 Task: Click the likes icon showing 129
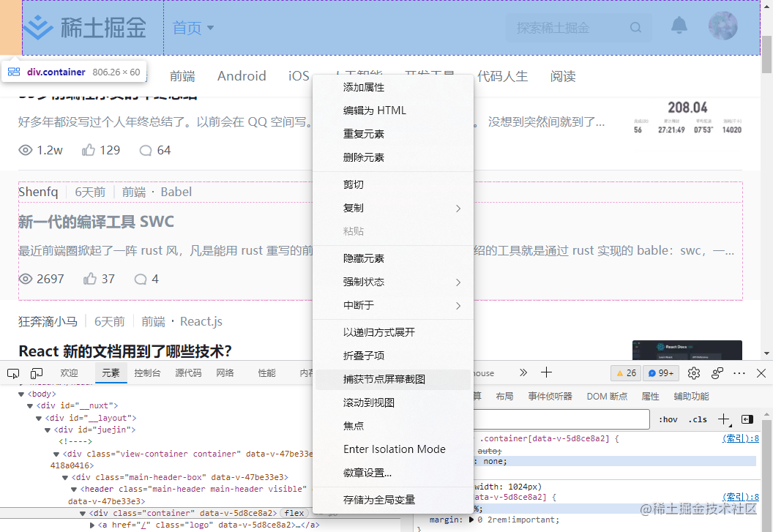coord(89,150)
